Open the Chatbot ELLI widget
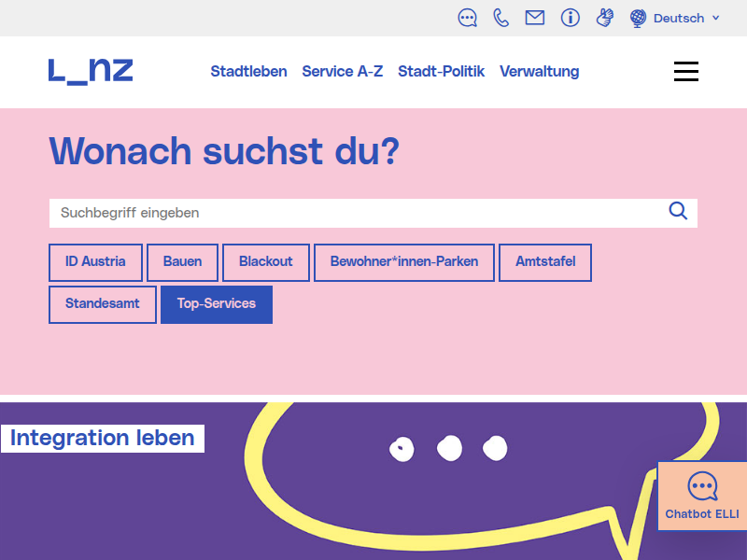 click(x=702, y=496)
